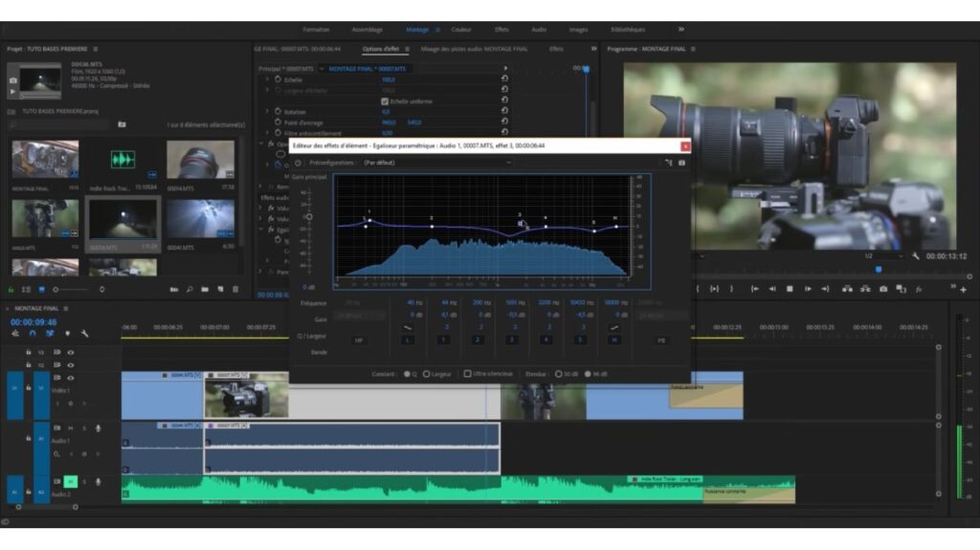Open the Audio workspace tab
This screenshot has width=980, height=550.
[x=539, y=30]
